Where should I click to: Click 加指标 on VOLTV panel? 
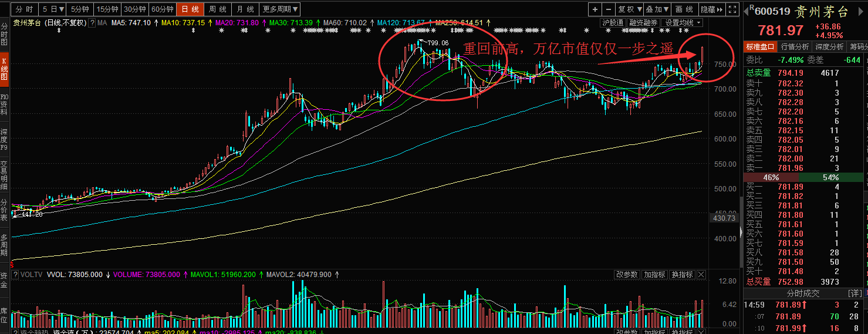coord(654,275)
